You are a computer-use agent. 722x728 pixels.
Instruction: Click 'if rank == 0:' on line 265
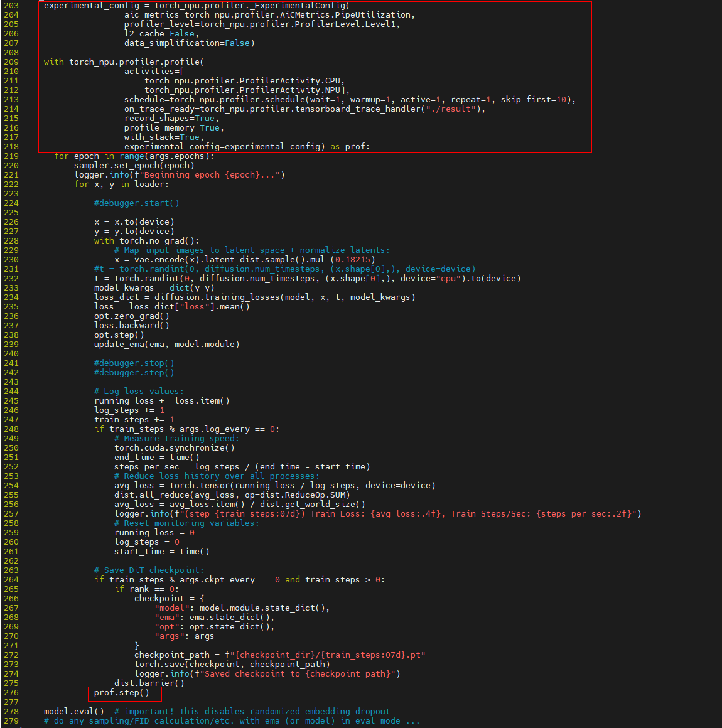pyautogui.click(x=146, y=589)
